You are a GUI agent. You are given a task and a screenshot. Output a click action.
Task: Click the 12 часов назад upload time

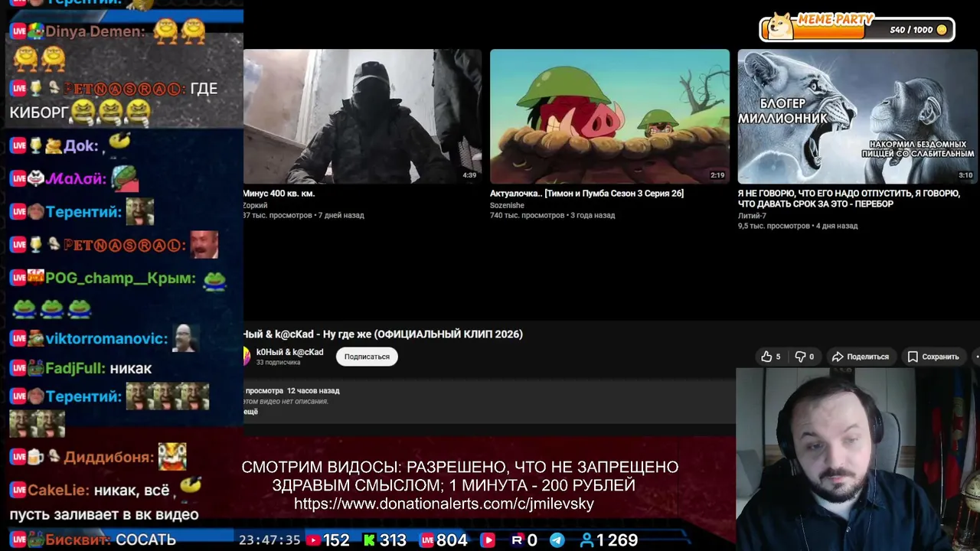coord(313,391)
